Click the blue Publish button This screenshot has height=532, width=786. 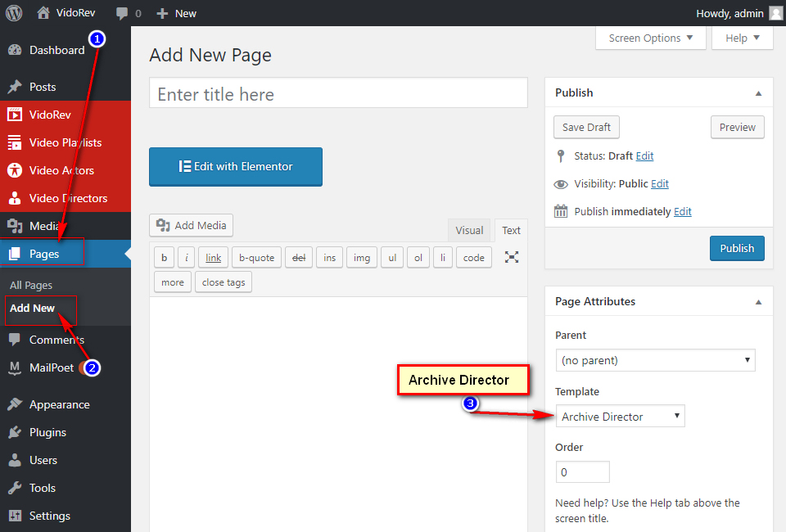pyautogui.click(x=737, y=248)
